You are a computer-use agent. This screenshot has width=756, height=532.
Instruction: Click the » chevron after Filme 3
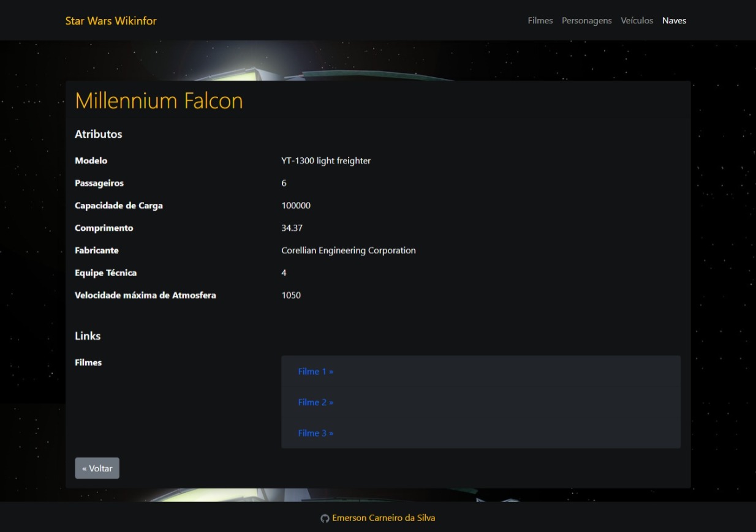[x=331, y=433]
